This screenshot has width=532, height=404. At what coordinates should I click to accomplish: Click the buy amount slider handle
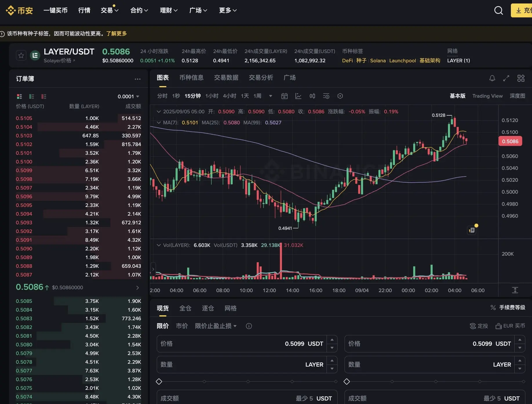coord(159,382)
